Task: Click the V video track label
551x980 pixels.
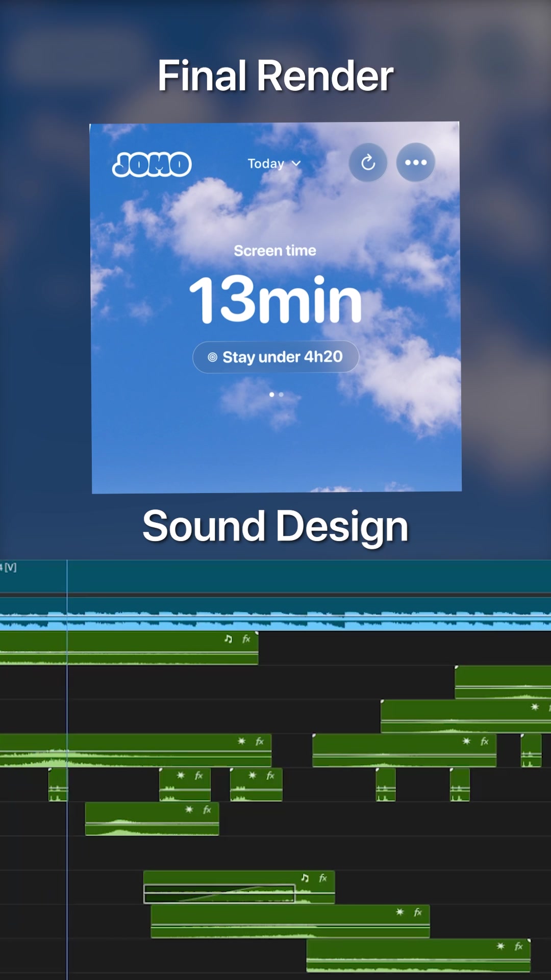Action: (x=10, y=567)
